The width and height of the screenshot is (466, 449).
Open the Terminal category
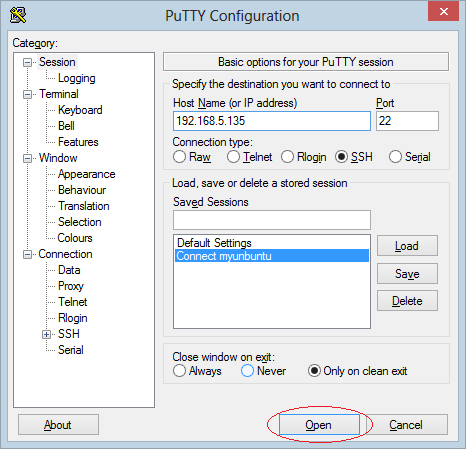click(59, 94)
